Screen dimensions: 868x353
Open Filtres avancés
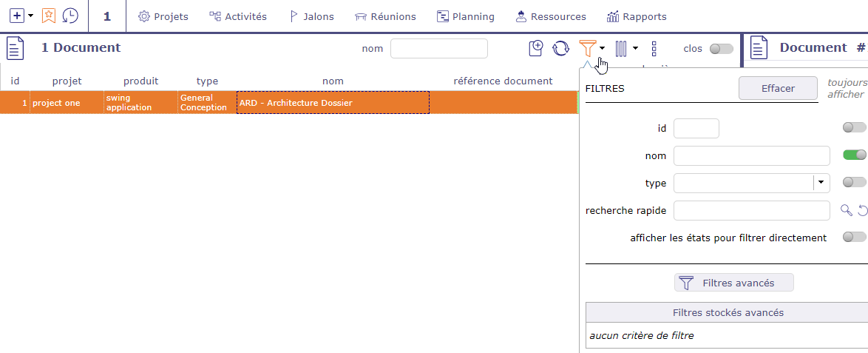733,283
